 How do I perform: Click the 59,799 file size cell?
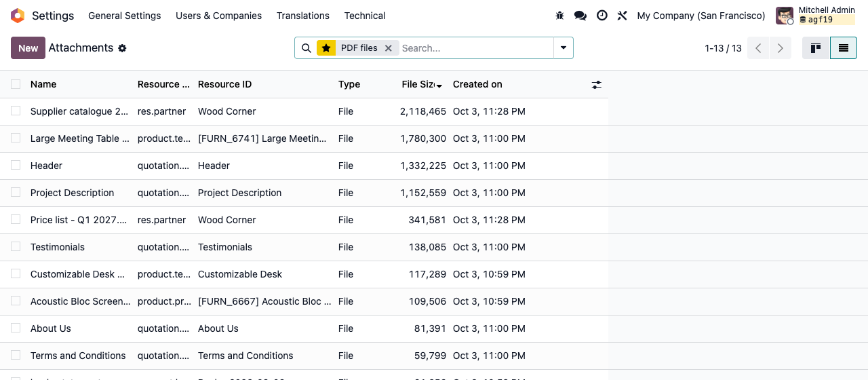430,356
